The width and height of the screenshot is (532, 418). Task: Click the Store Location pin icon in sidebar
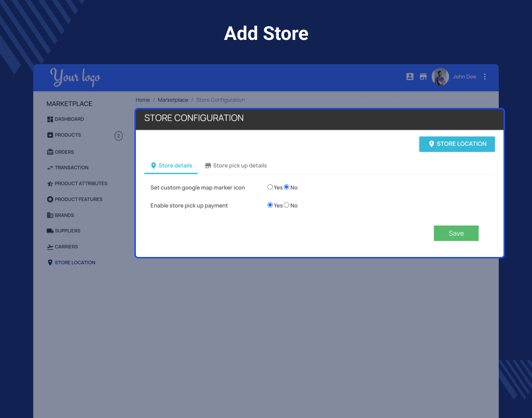(x=50, y=263)
